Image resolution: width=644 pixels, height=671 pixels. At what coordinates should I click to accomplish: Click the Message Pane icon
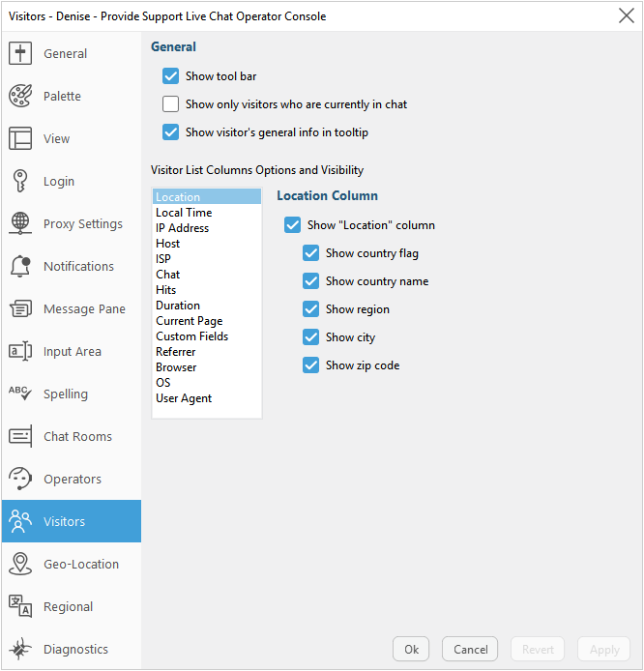[x=20, y=308]
